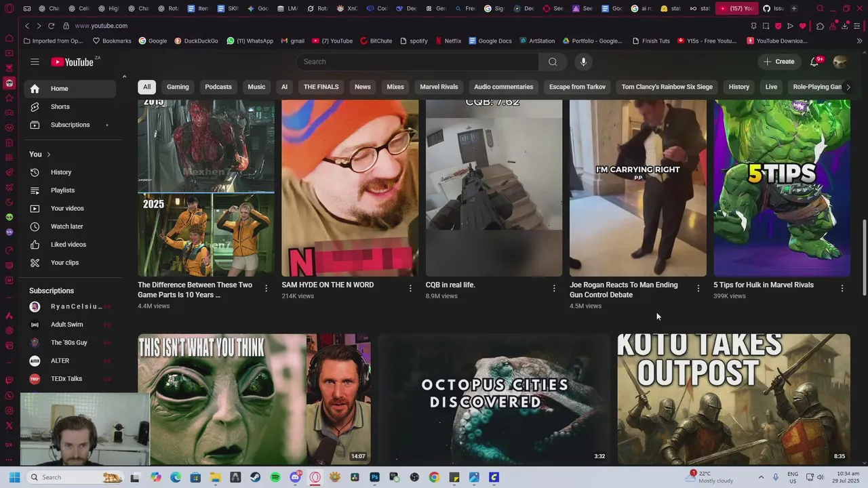Viewport: 868px width, 488px height.
Task: Open Steam from the Windows taskbar
Action: pyautogui.click(x=255, y=477)
